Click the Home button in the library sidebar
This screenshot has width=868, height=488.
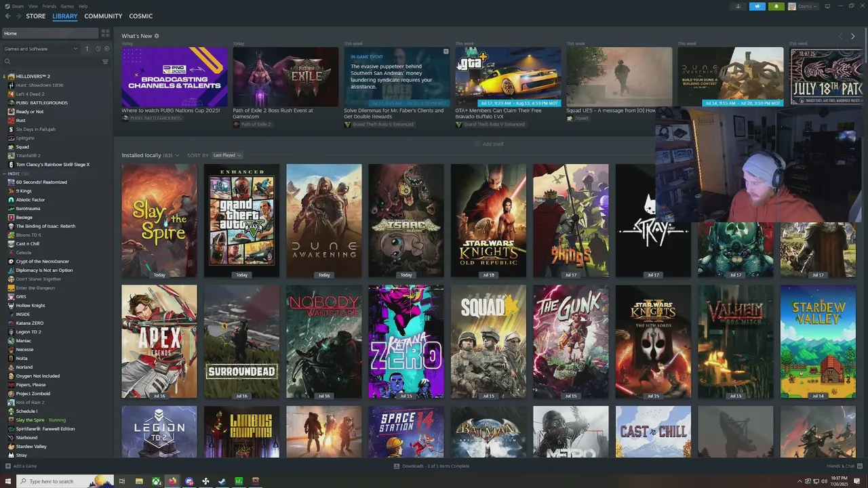pyautogui.click(x=50, y=33)
